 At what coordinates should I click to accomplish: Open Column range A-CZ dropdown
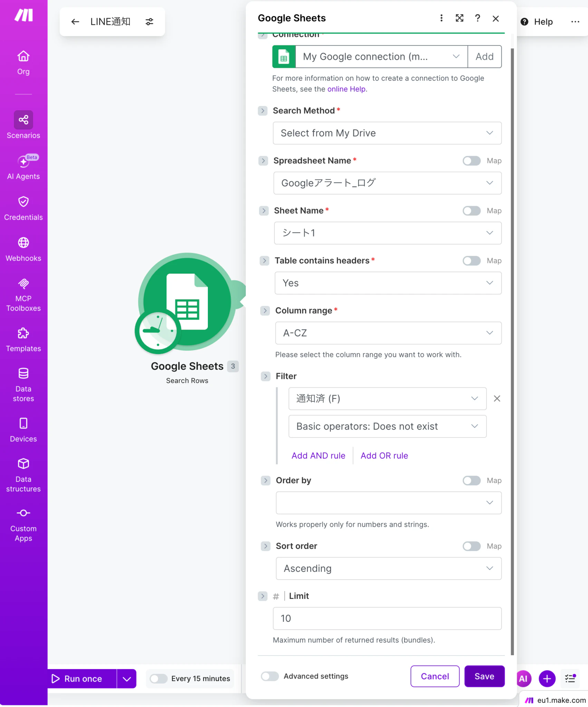tap(388, 333)
